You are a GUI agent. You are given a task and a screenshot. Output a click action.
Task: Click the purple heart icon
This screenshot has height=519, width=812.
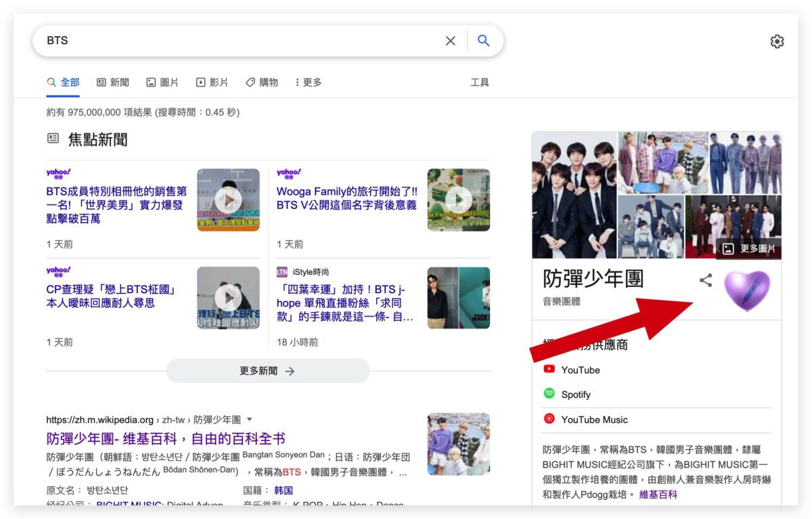[747, 292]
